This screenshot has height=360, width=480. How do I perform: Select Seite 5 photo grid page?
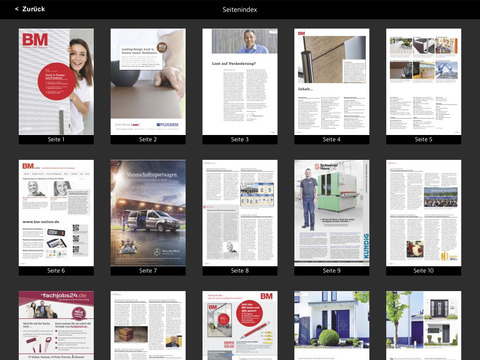pyautogui.click(x=424, y=82)
